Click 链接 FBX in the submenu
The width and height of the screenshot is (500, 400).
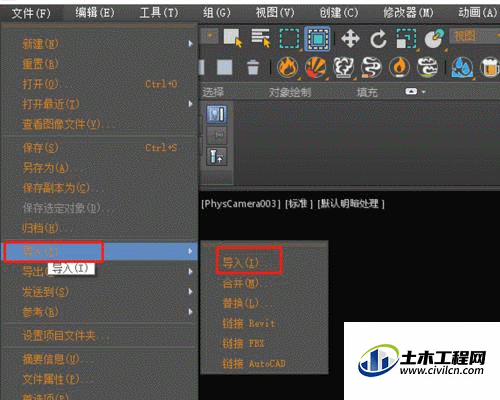(265, 343)
